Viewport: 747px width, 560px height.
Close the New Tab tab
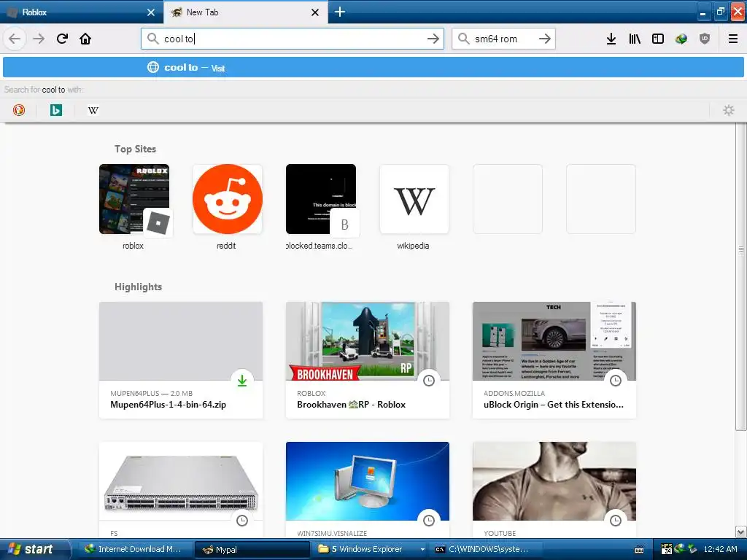pos(315,12)
